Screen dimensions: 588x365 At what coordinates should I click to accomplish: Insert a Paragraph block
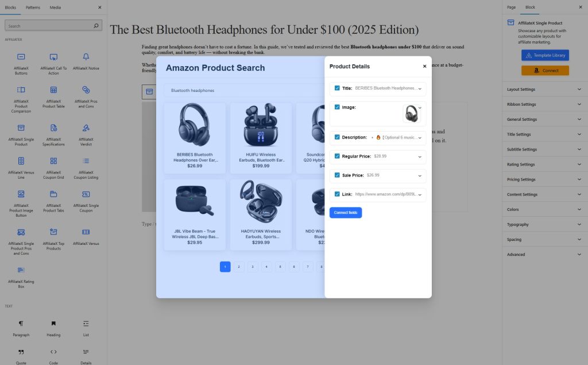[21, 328]
